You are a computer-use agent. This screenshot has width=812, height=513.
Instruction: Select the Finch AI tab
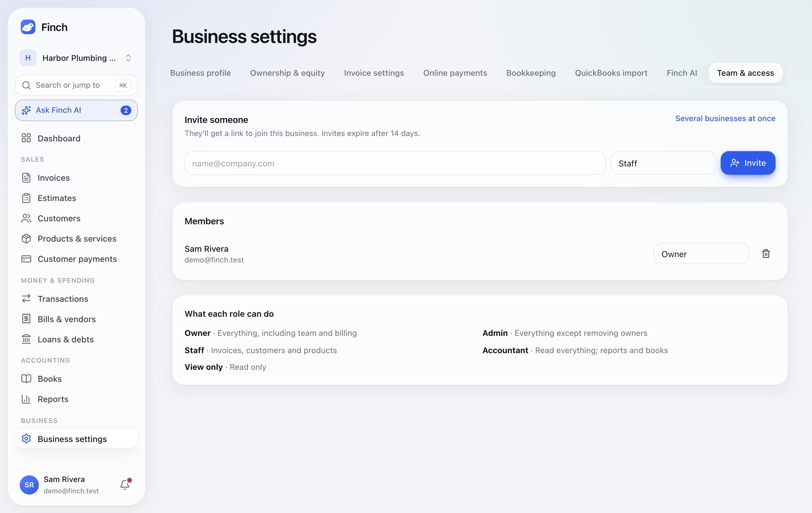[x=682, y=73]
